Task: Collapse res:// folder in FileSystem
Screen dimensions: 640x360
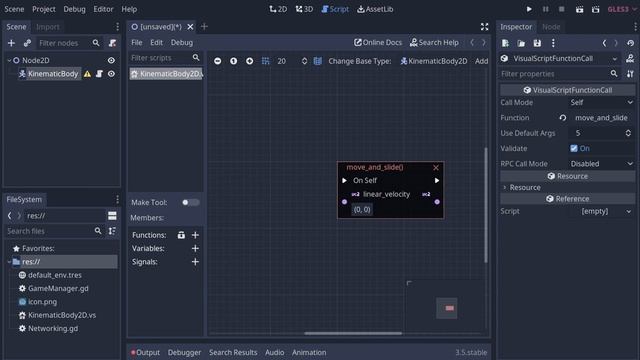Action: 9,262
